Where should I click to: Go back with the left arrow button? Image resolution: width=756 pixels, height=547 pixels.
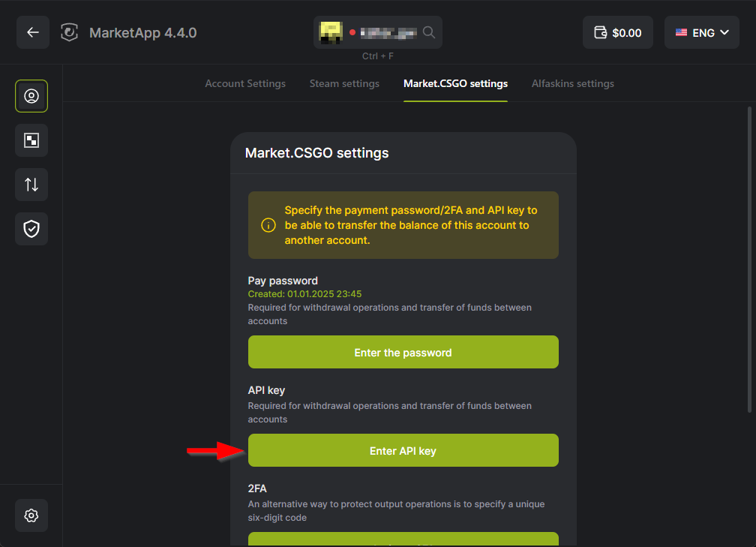(x=33, y=32)
